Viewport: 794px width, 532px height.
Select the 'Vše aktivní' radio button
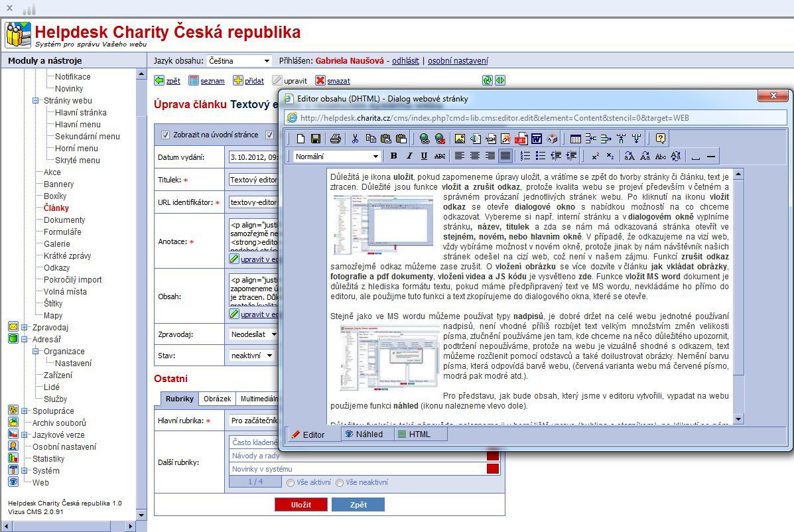click(290, 483)
